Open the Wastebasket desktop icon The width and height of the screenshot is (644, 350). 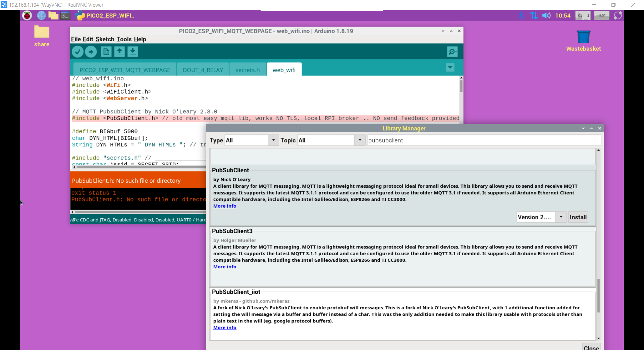click(x=583, y=41)
